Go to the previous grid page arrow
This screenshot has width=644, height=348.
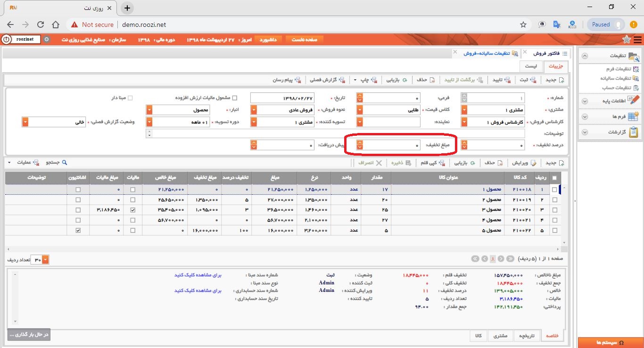point(501,258)
